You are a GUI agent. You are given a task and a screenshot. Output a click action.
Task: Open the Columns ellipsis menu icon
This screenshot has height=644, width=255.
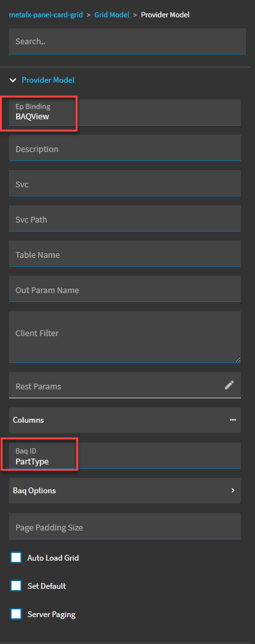233,419
